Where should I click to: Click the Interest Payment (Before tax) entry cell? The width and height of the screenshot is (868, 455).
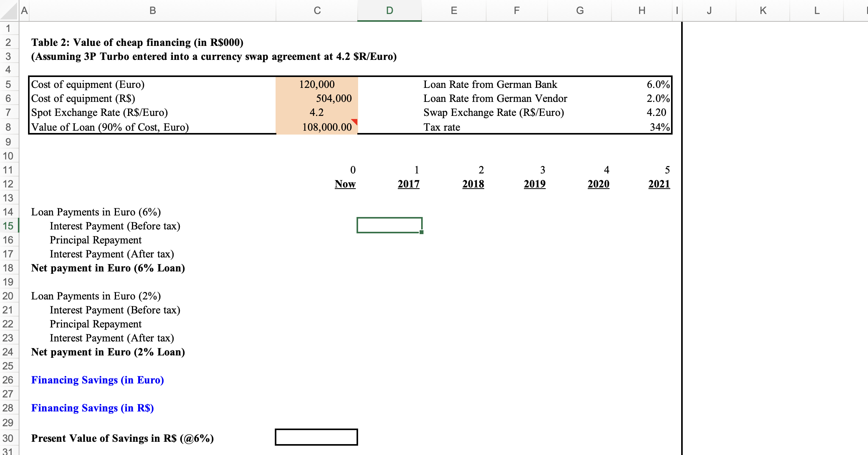pyautogui.click(x=389, y=225)
